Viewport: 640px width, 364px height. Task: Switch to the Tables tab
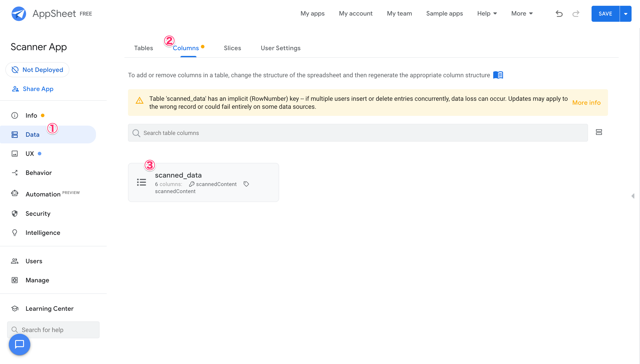(143, 48)
